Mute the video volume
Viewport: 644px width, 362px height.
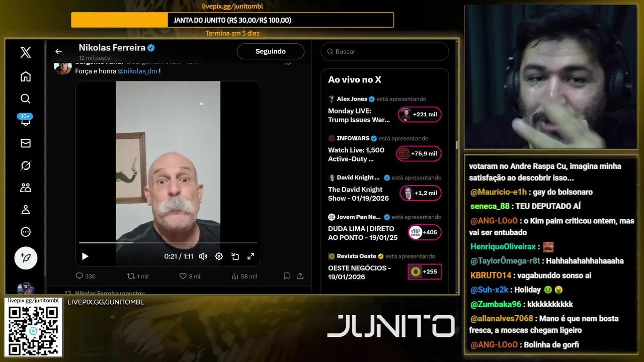[x=203, y=256]
